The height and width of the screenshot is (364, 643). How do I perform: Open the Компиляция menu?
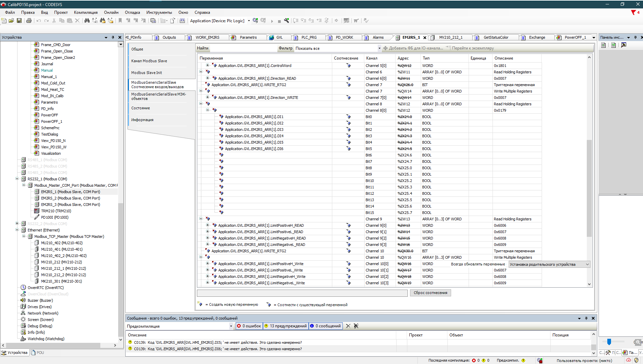pos(86,12)
